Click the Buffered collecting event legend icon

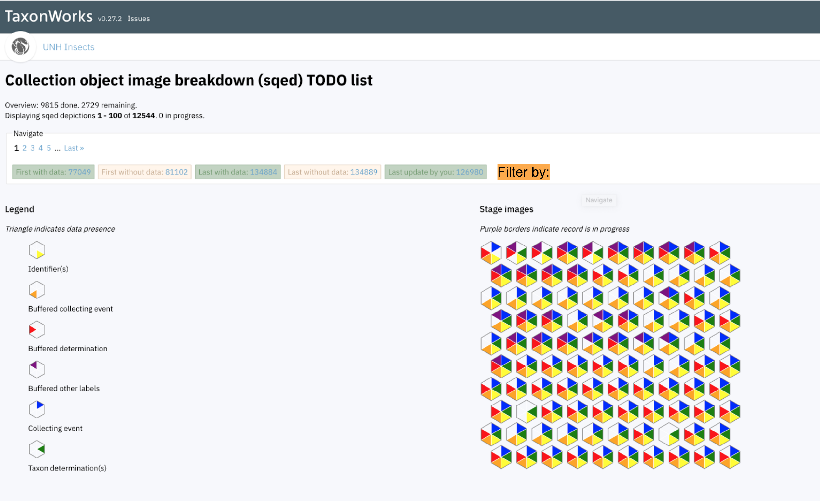(37, 290)
